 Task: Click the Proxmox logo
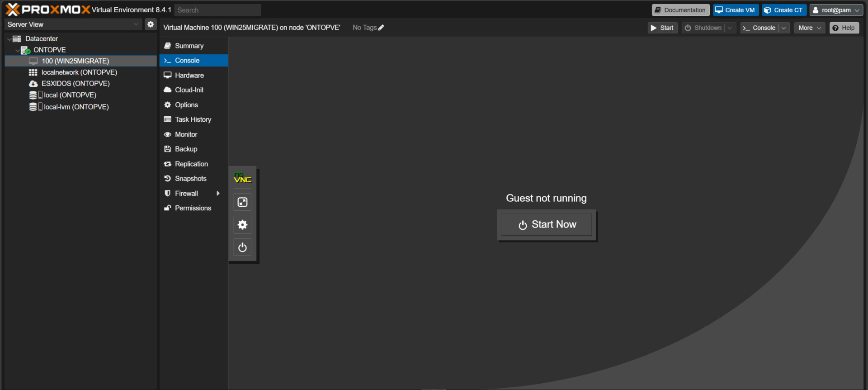click(x=48, y=10)
